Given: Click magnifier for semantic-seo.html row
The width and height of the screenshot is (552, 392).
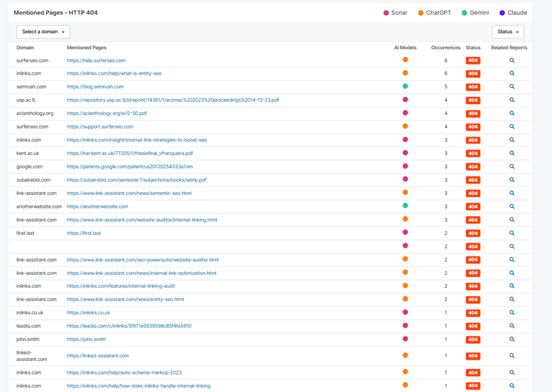Looking at the screenshot, I should click(512, 193).
